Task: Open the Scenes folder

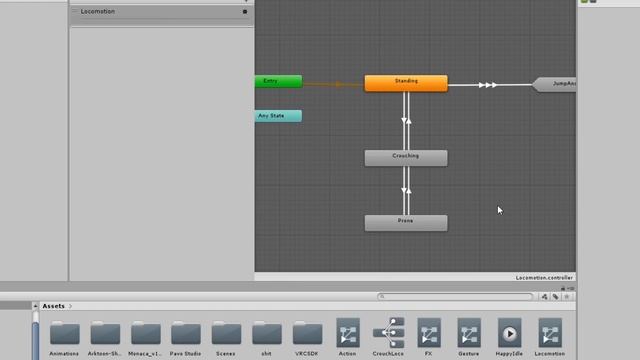Action: (226, 338)
